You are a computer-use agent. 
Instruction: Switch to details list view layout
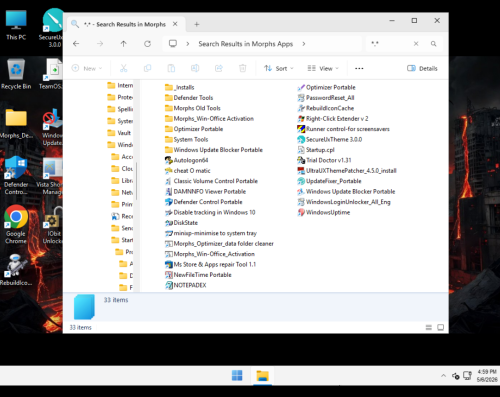[x=429, y=327]
